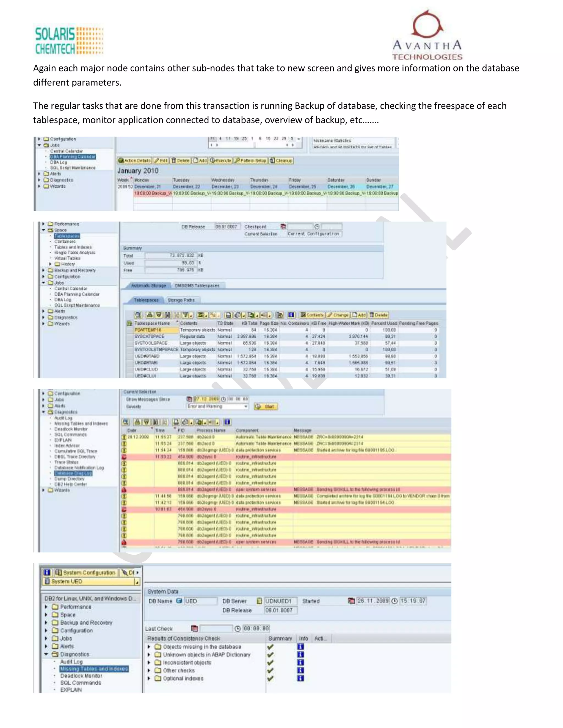Select the SYSCATSPACE tablespace name

pyautogui.click(x=150, y=337)
